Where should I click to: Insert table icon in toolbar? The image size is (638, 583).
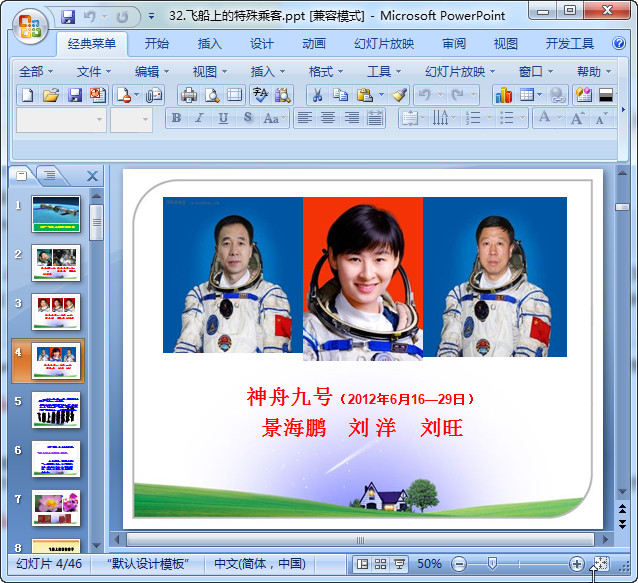527,95
